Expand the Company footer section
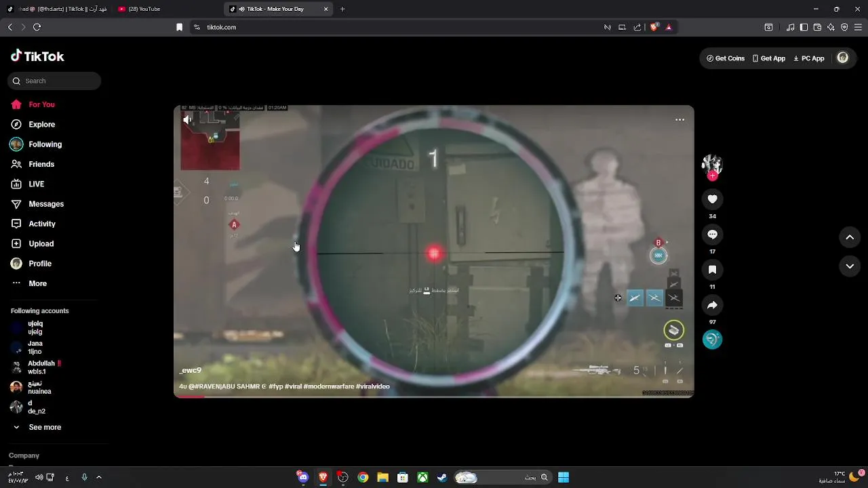 point(24,455)
